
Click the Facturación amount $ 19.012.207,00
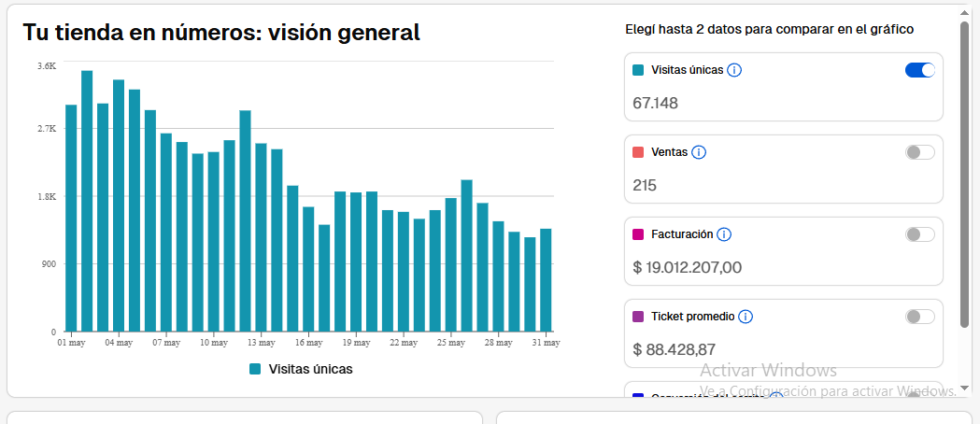687,267
